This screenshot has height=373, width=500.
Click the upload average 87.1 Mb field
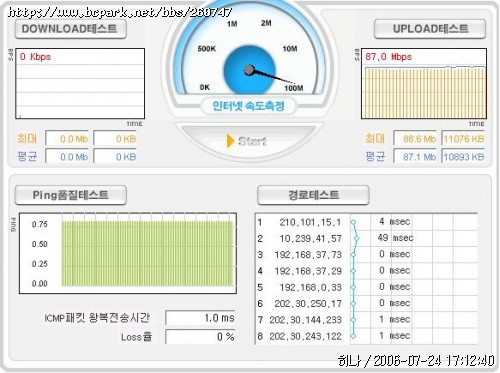[x=415, y=156]
